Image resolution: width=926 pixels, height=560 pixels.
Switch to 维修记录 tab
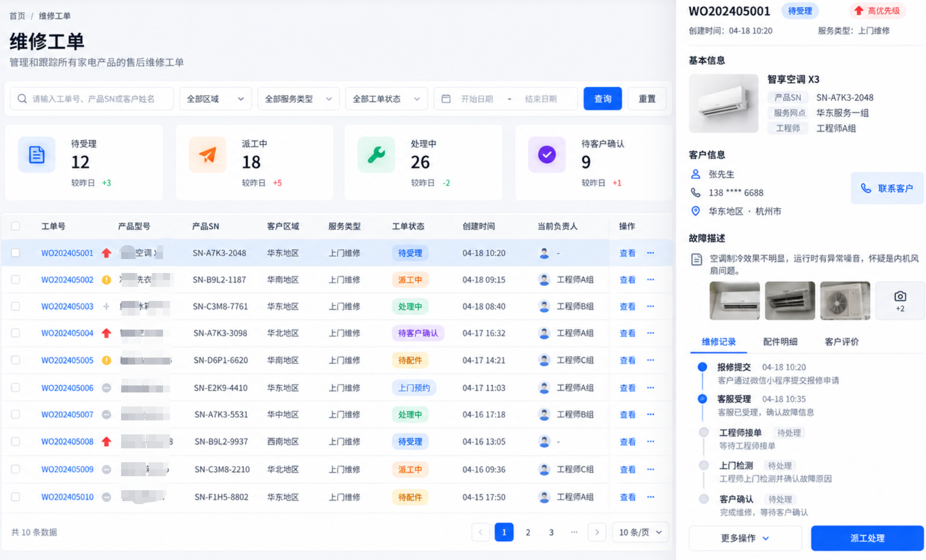718,342
